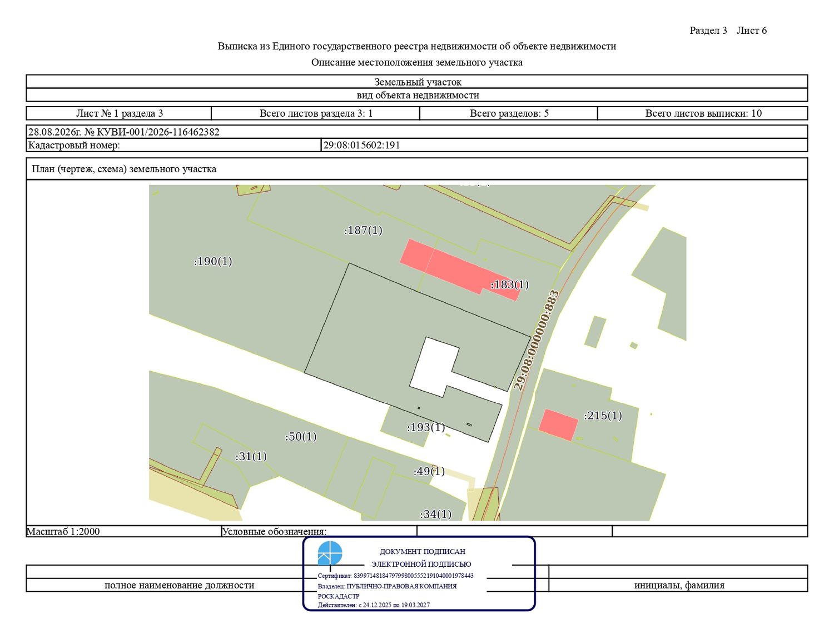Click 'План (чертеж, схема) земельного участка' heading

(124, 169)
